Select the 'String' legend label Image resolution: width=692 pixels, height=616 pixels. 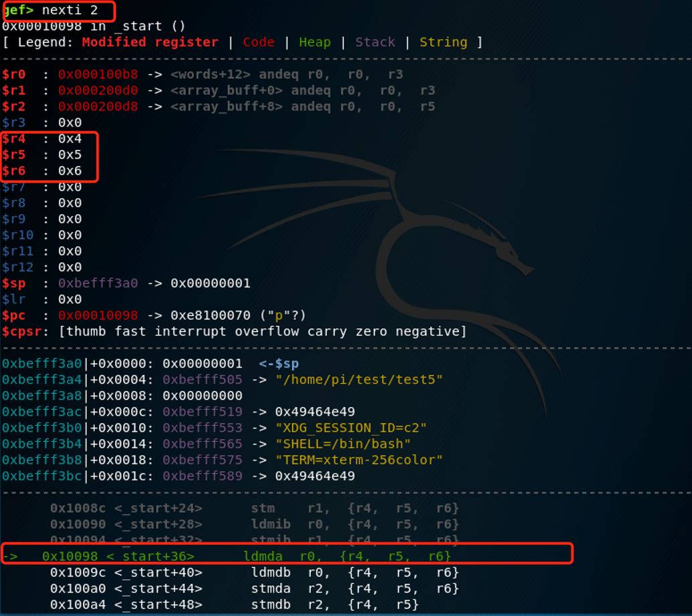click(443, 42)
